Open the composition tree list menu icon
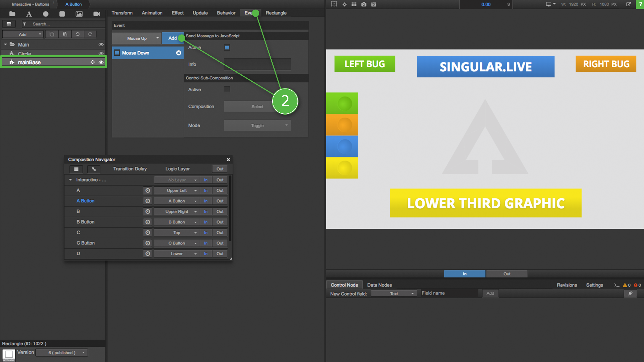Viewport: 644px width, 362px height. click(x=9, y=24)
